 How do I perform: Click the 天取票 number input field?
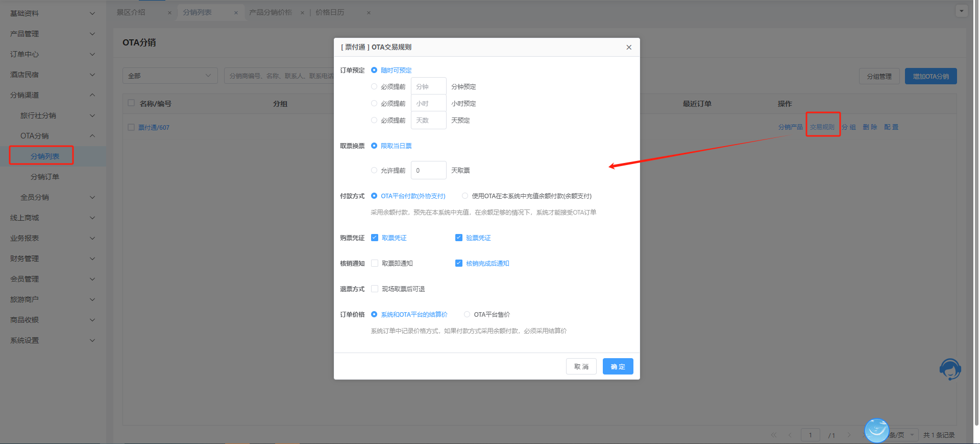click(428, 171)
